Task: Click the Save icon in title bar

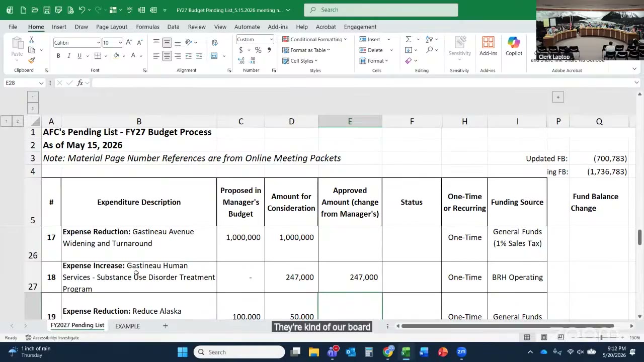Action: click(x=47, y=10)
